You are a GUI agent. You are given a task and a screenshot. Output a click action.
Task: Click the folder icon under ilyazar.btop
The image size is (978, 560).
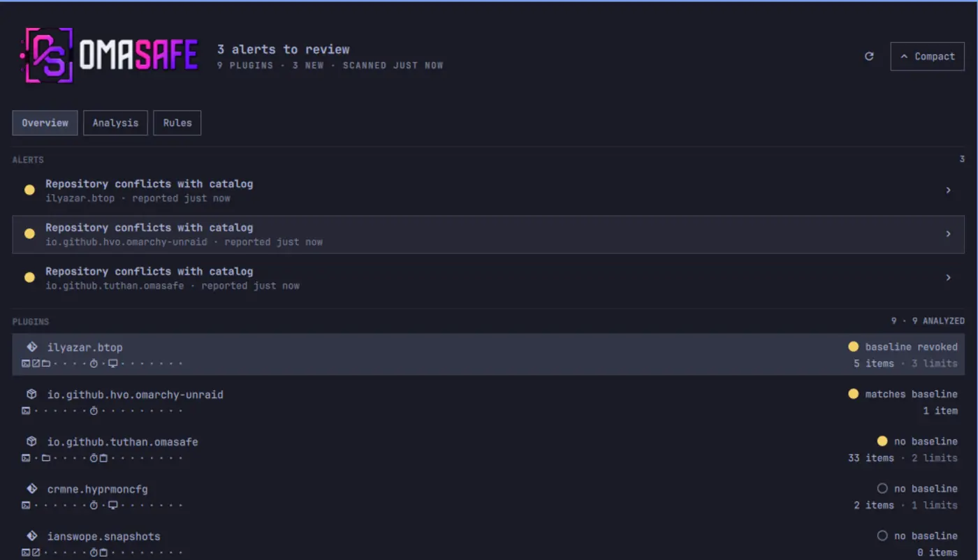coord(45,363)
